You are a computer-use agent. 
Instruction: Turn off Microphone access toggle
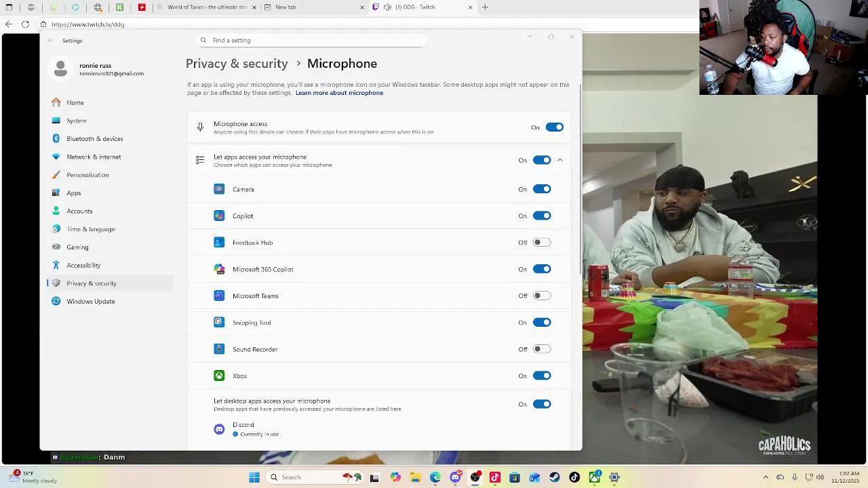554,127
